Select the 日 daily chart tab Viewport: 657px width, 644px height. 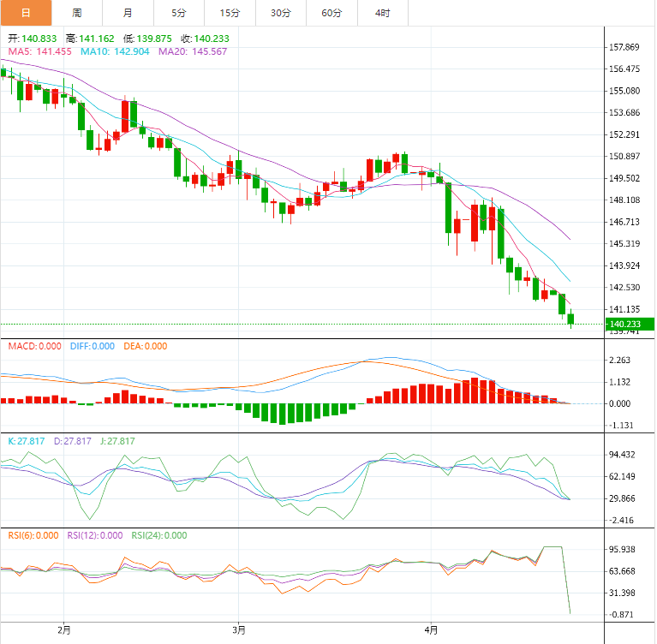tap(26, 13)
